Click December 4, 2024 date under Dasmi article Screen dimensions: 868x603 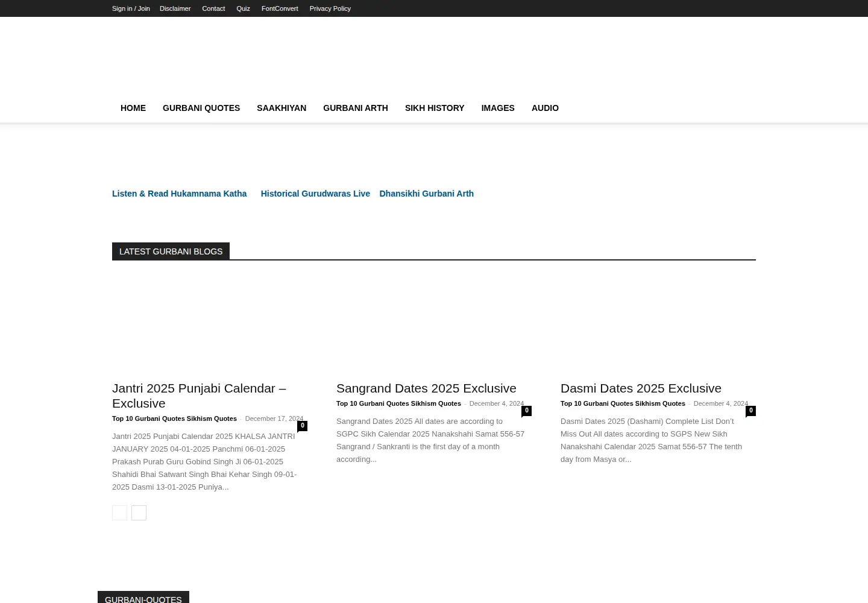[721, 403]
